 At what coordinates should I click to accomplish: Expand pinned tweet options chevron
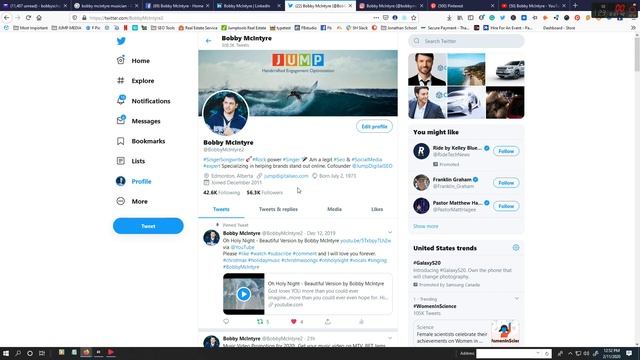pos(390,232)
